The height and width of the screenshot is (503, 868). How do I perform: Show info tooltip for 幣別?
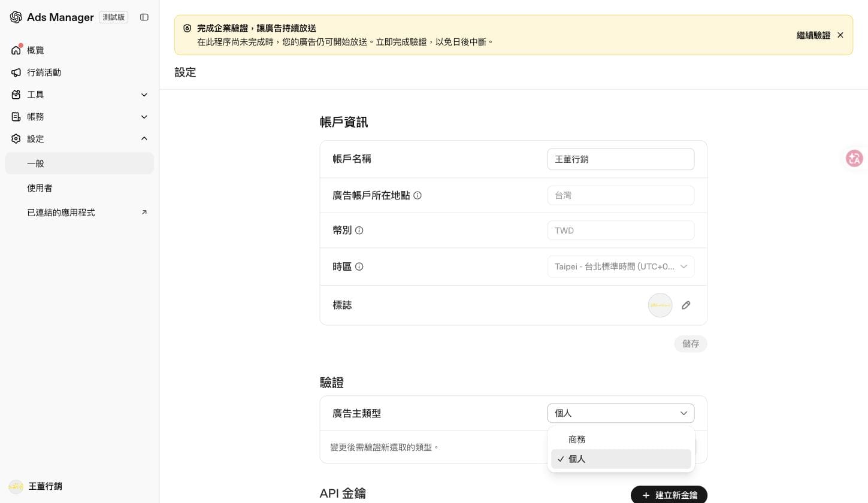[x=359, y=231]
